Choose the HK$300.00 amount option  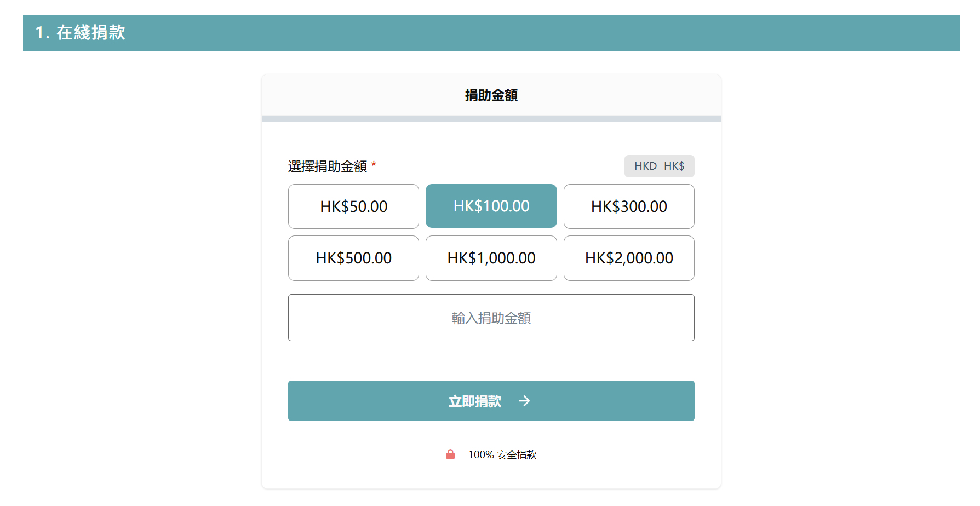(x=629, y=206)
